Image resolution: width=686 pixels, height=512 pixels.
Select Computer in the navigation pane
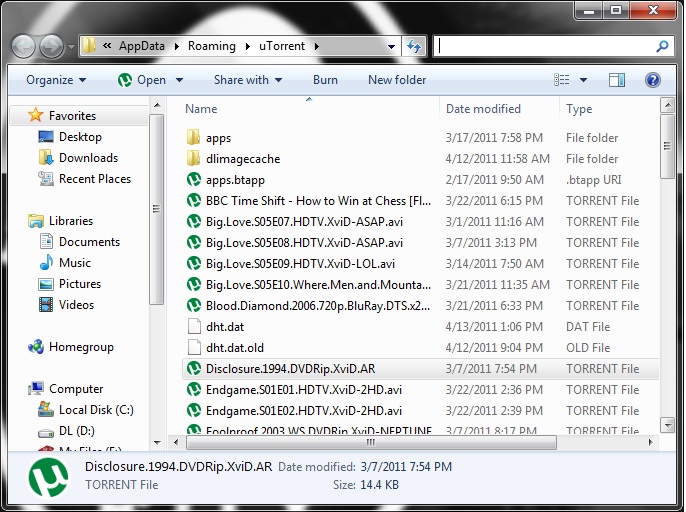[76, 389]
